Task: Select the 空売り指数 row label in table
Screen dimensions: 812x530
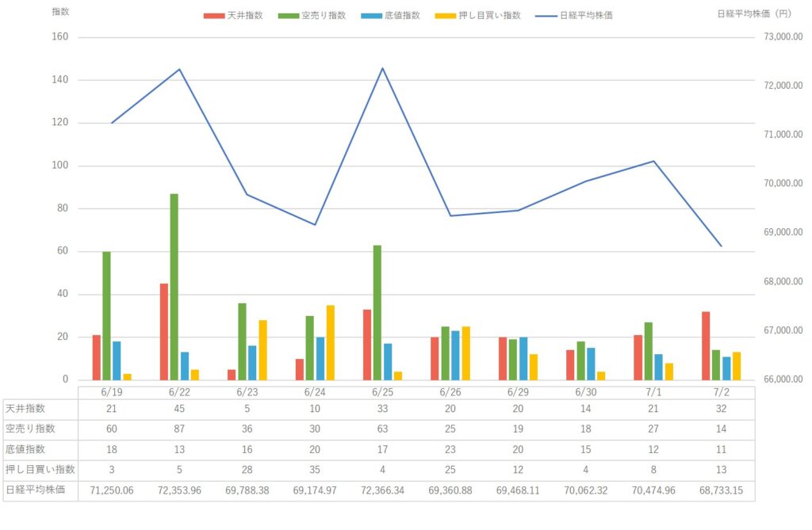Action: [x=30, y=429]
